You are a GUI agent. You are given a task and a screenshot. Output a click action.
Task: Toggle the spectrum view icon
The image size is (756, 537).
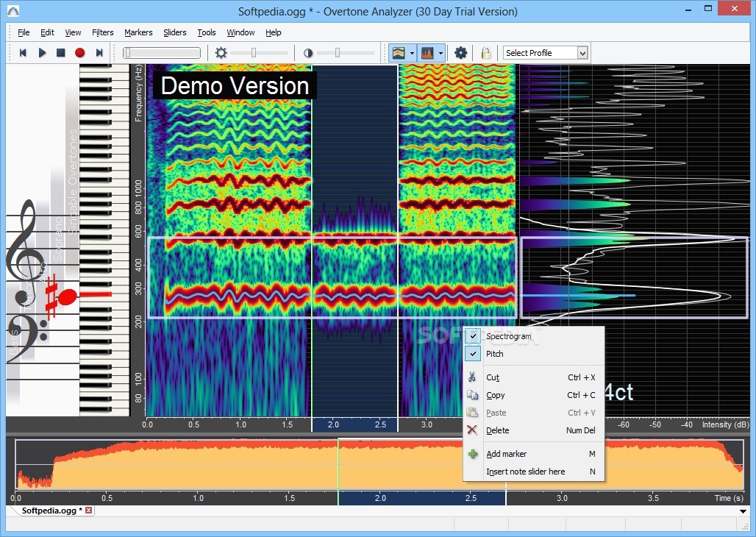click(x=427, y=52)
